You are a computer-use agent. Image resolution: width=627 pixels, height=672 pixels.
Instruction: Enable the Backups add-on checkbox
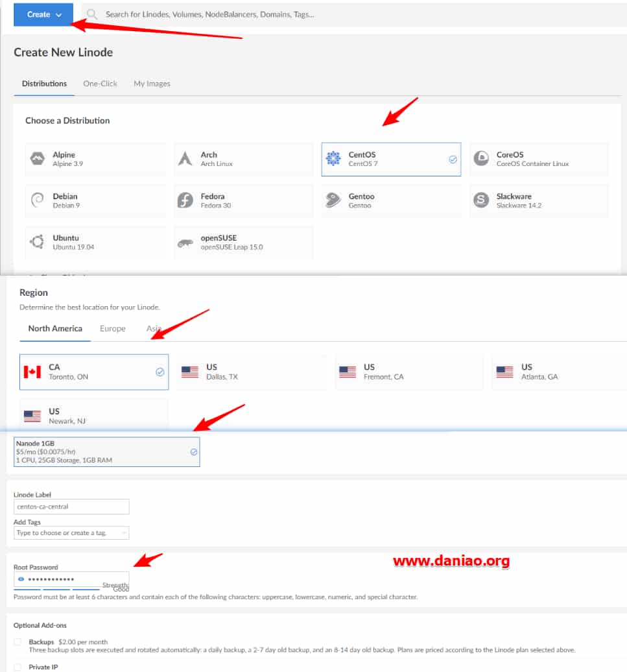pos(18,642)
